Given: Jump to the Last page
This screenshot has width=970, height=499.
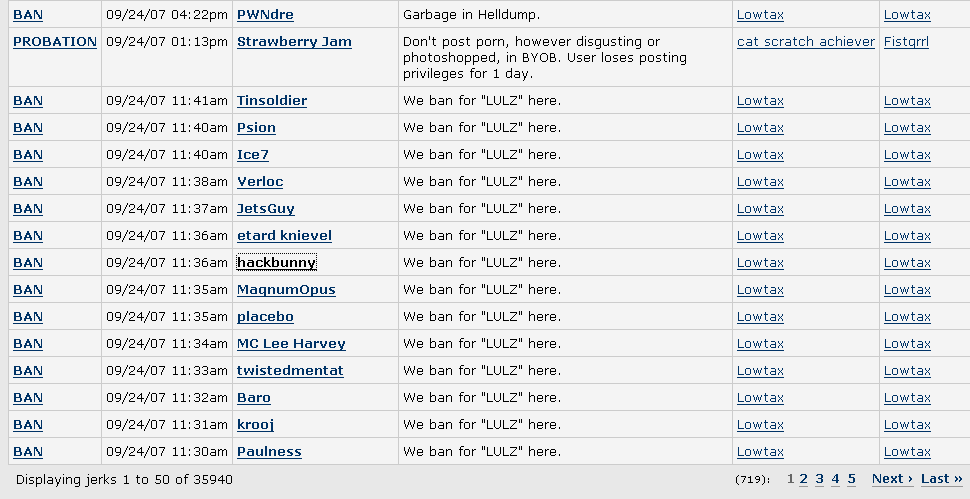Looking at the screenshot, I should tap(942, 479).
